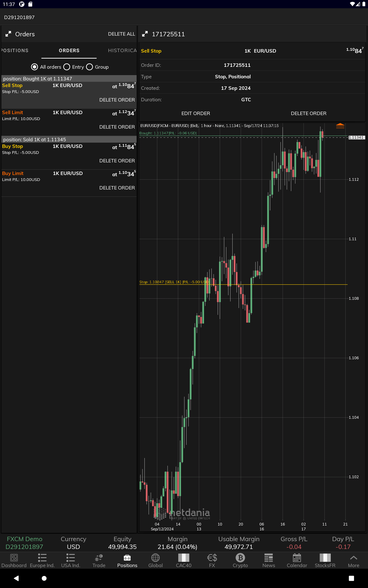368x588 pixels.
Task: Open the Positions briefcase icon
Action: coord(127,558)
